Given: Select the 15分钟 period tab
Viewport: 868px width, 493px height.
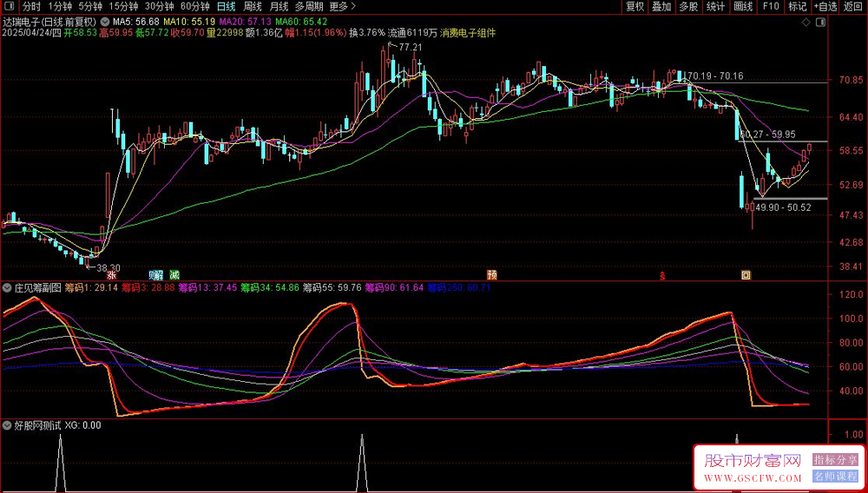Looking at the screenshot, I should point(123,7).
